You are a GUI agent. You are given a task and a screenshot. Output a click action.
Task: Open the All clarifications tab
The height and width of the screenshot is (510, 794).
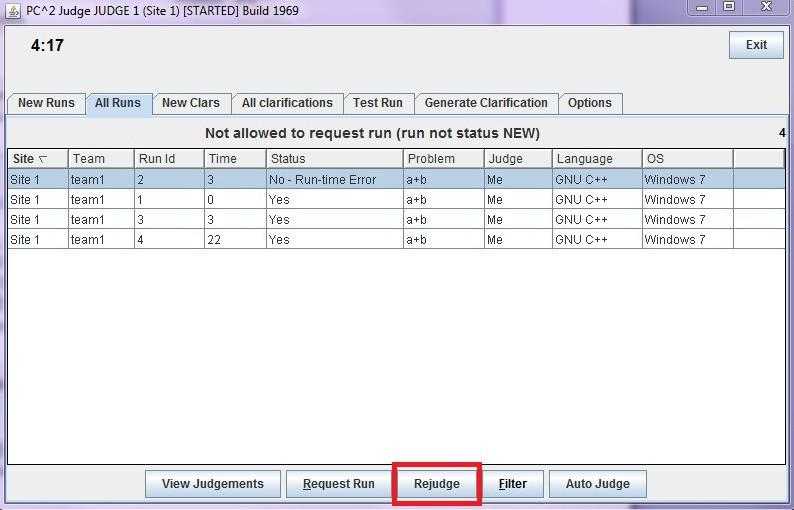pos(287,103)
